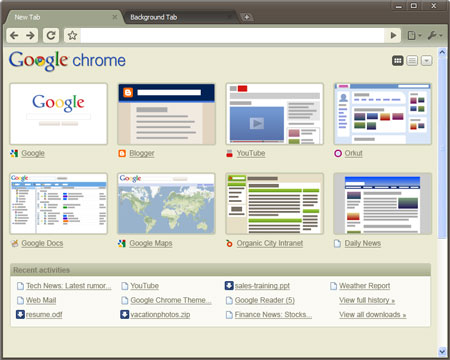Click the vertical scrollbar down arrow
The image size is (450, 360).
442,351
